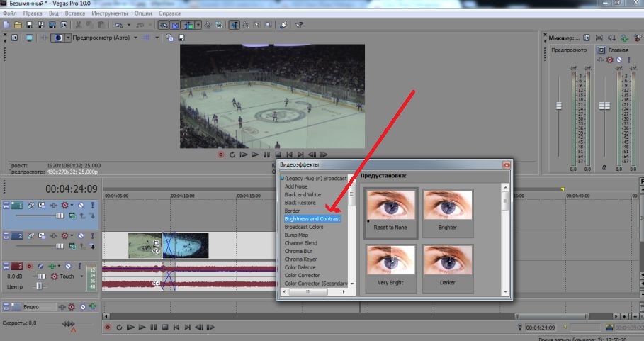Click the external monitor preview icon
The image size is (644, 341).
29,38
